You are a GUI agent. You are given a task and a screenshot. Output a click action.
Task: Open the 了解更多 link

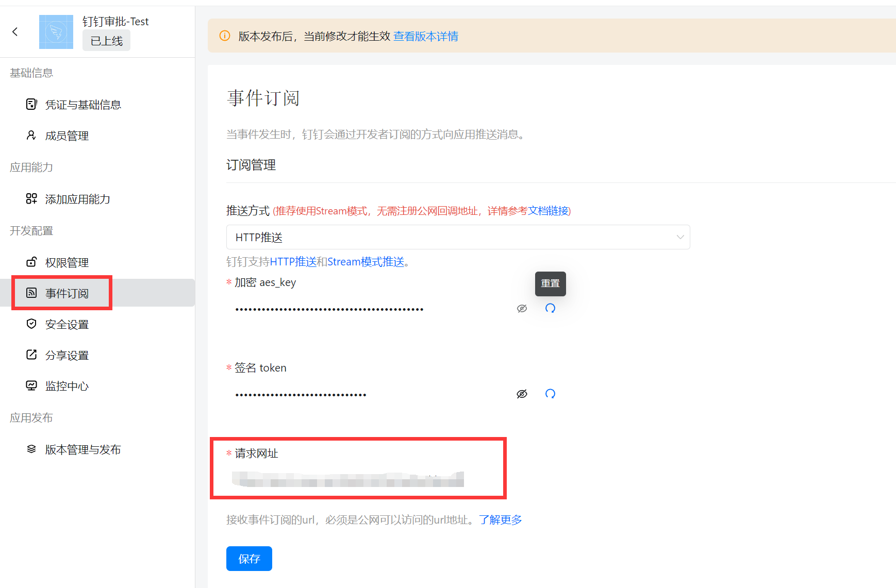point(500,519)
